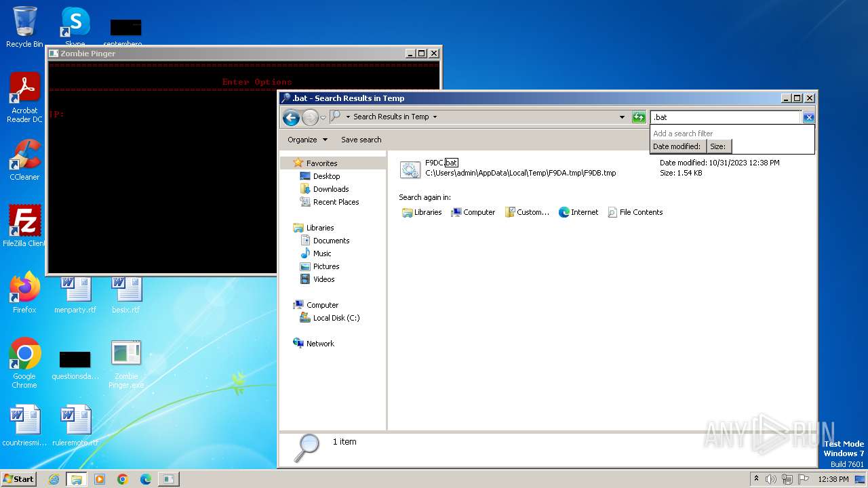The height and width of the screenshot is (488, 868).
Task: Click the Action Center flag icon
Action: [804, 479]
